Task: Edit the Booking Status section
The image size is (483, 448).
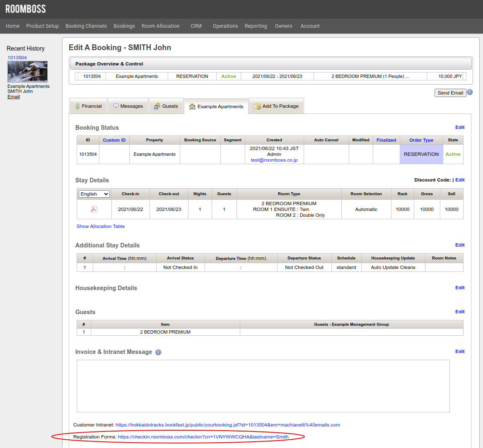Action: (460, 127)
